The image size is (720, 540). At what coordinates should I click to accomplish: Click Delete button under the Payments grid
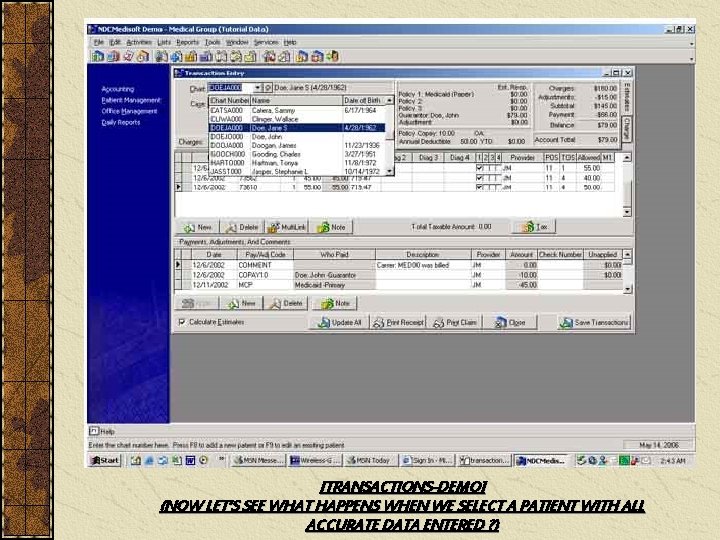(x=286, y=303)
